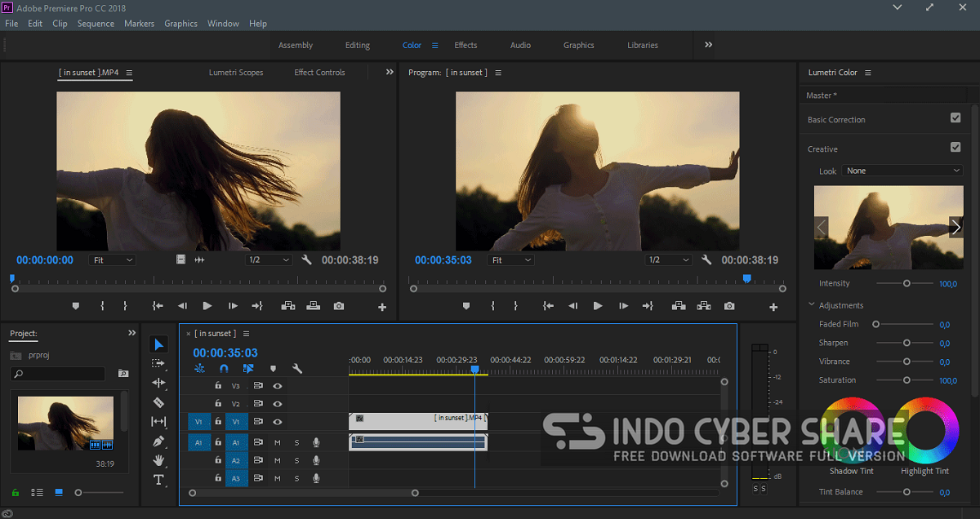Add marker in the timeline panel
The width and height of the screenshot is (980, 519).
pyautogui.click(x=273, y=369)
